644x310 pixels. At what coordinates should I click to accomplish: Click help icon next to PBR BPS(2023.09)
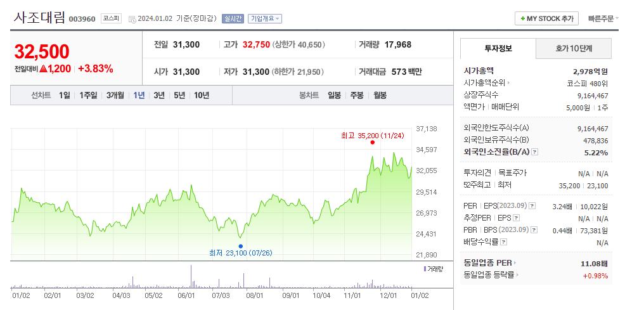534,230
